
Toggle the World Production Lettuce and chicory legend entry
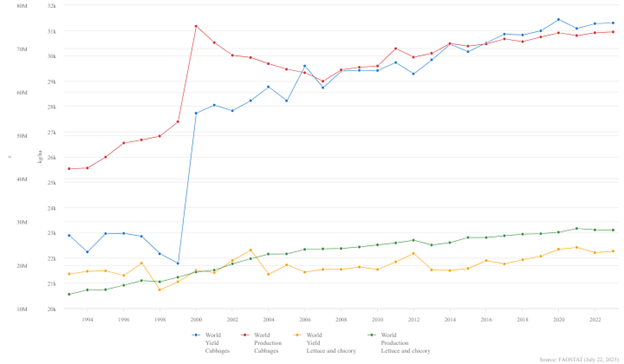[x=399, y=343]
